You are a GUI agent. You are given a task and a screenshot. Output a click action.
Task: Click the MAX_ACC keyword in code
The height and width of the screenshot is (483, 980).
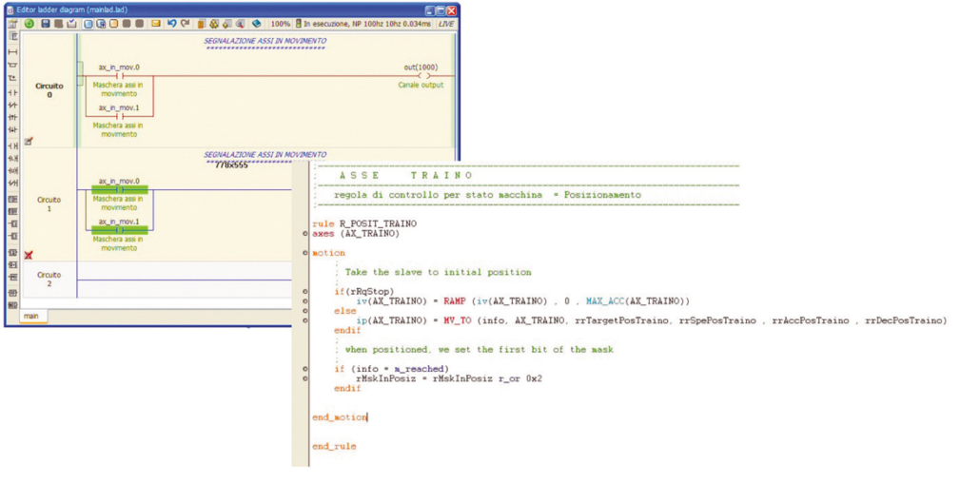[604, 301]
